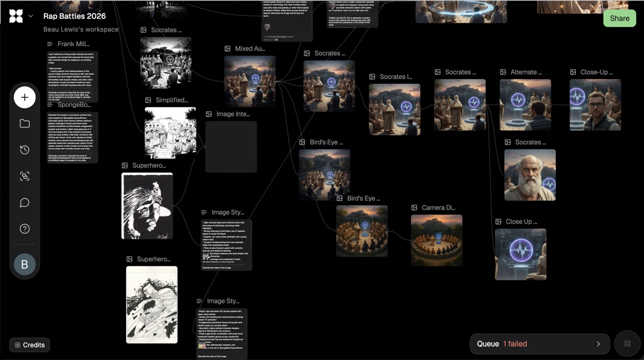Image resolution: width=644 pixels, height=360 pixels.
Task: Select the Socrates bearded portrait thumbnail
Action: tap(530, 175)
